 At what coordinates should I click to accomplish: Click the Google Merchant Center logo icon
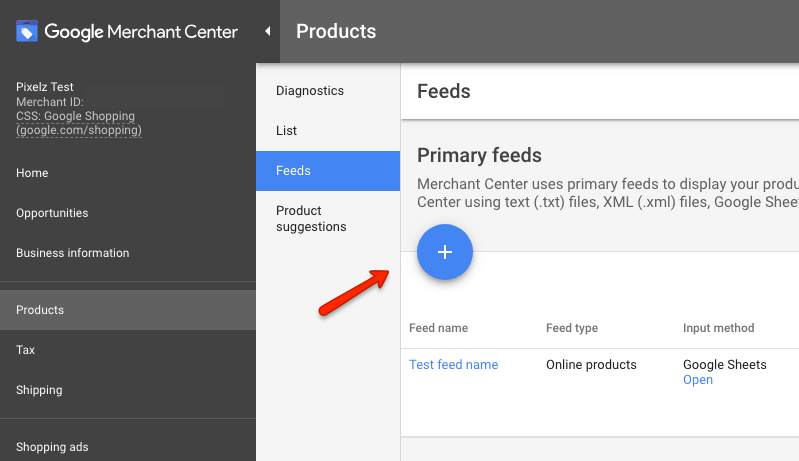pyautogui.click(x=27, y=31)
